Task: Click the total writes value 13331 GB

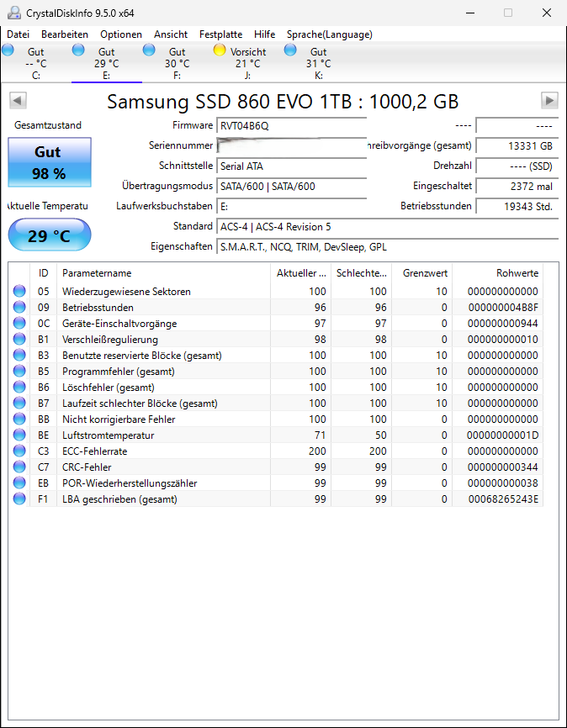Action: (517, 145)
